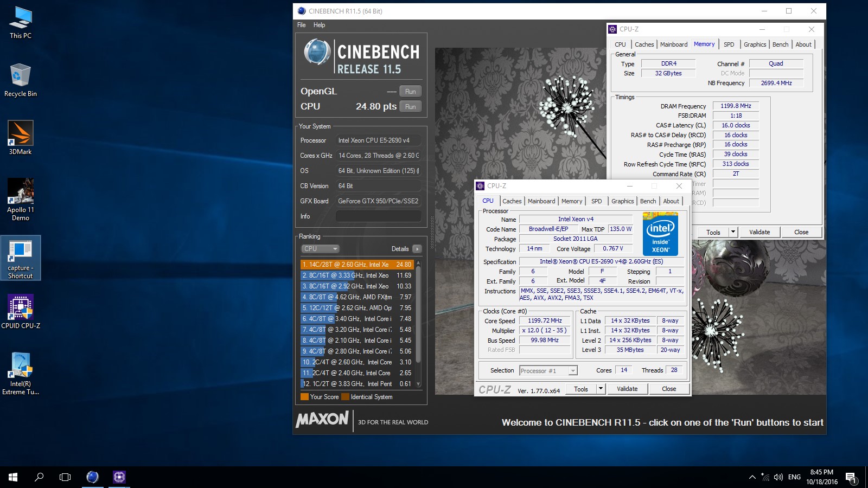Open Processor #1 selection dropdown
The height and width of the screenshot is (488, 868).
tap(548, 371)
